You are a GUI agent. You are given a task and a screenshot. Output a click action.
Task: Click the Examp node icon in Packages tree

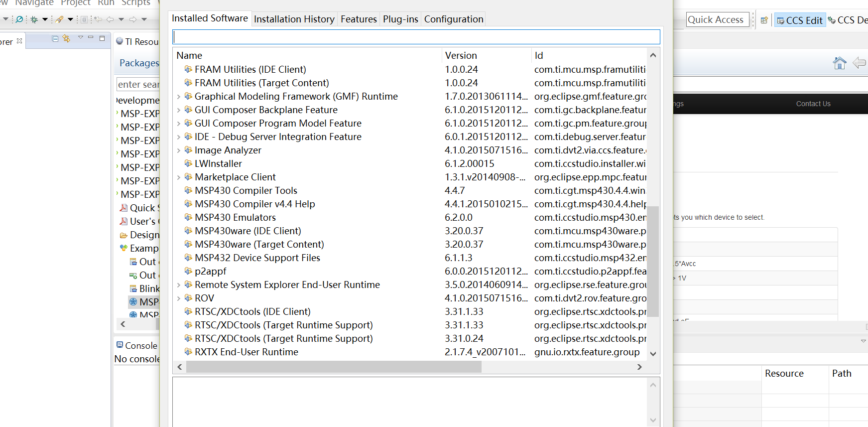click(x=124, y=248)
